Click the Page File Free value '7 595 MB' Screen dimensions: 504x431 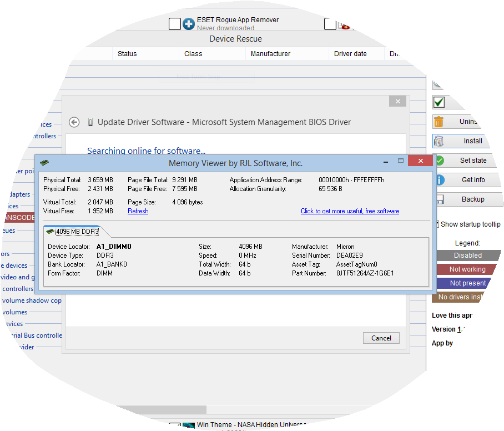pyautogui.click(x=185, y=189)
